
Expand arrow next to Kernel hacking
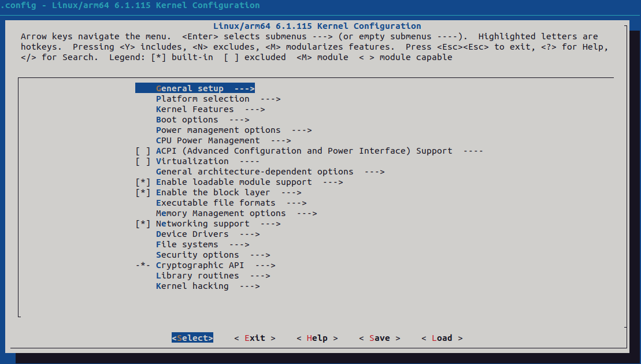250,287
